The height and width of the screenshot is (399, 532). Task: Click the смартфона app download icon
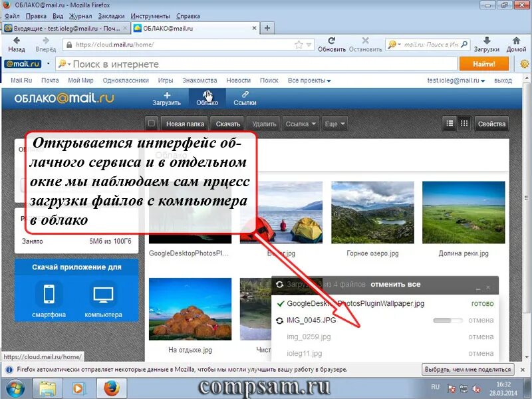pyautogui.click(x=49, y=294)
